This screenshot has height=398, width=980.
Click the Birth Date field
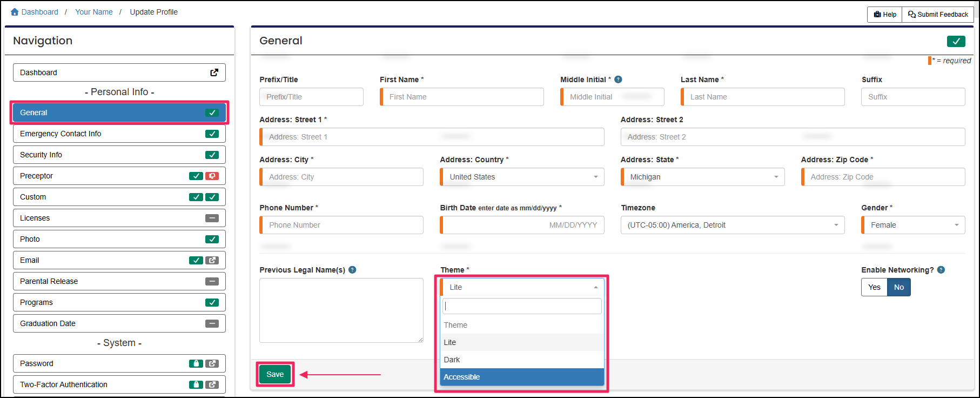coord(522,225)
